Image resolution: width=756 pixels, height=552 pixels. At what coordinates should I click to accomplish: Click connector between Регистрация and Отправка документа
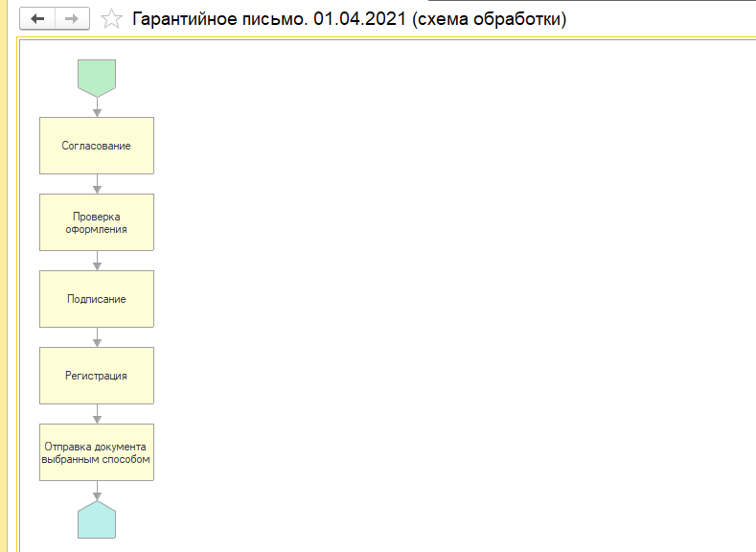[96, 414]
